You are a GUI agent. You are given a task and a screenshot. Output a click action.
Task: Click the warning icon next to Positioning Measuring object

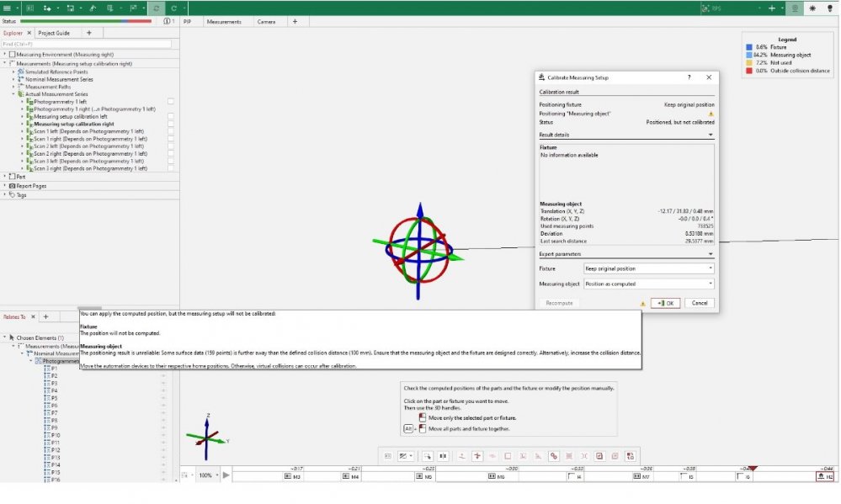(x=711, y=114)
